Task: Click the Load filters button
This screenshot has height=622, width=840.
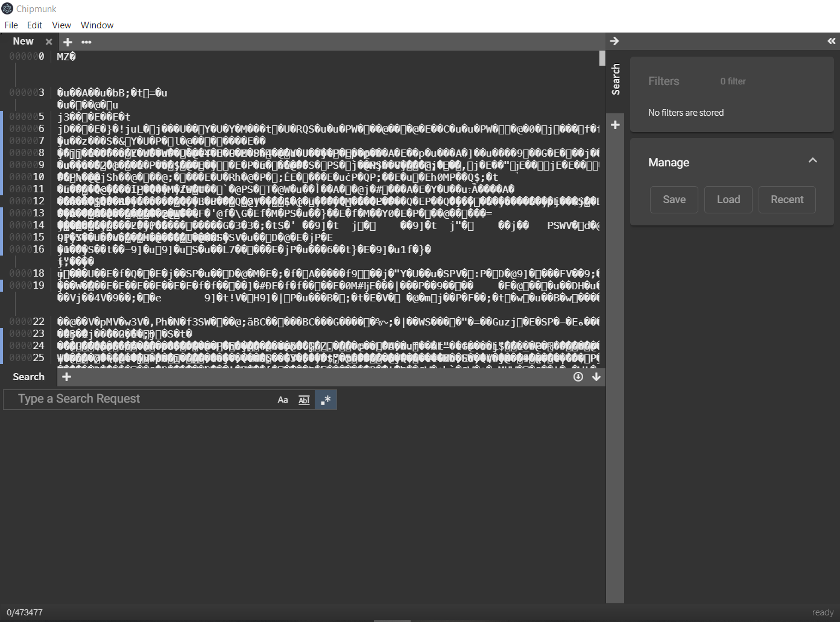Action: click(x=728, y=199)
